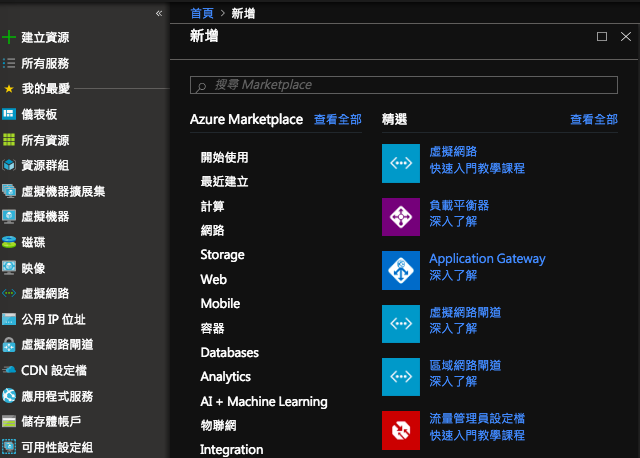Viewport: 640px width, 458px height.
Task: Click the yellow star 我的最愛 icon
Action: 9,89
